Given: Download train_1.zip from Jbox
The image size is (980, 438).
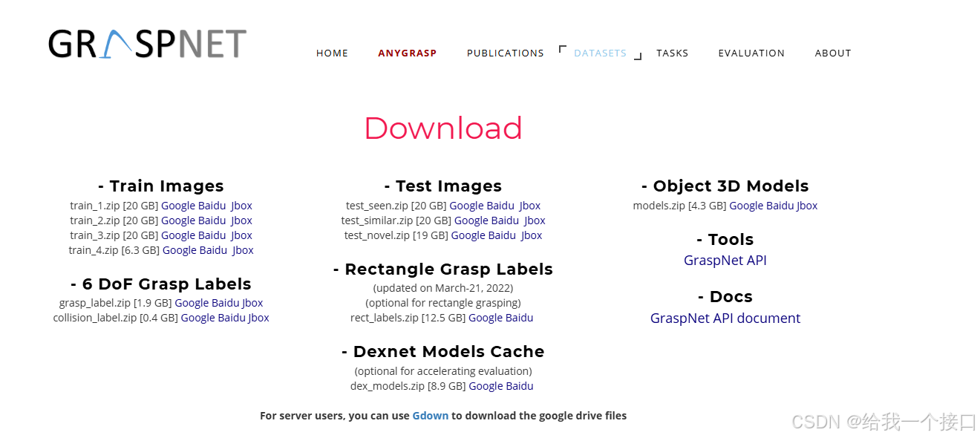Looking at the screenshot, I should pos(242,206).
